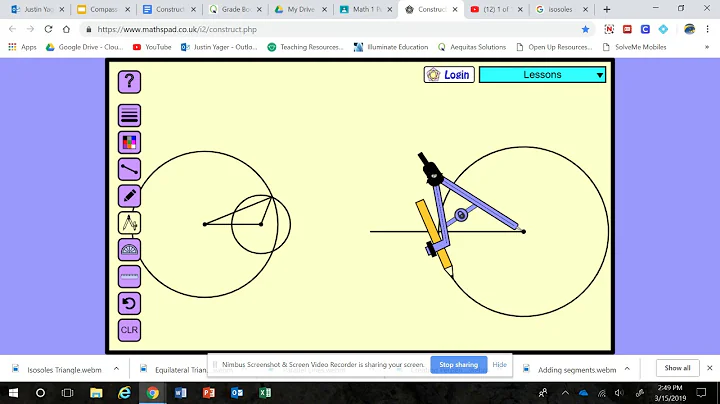
Task: Open Word from taskbar
Action: [180, 393]
